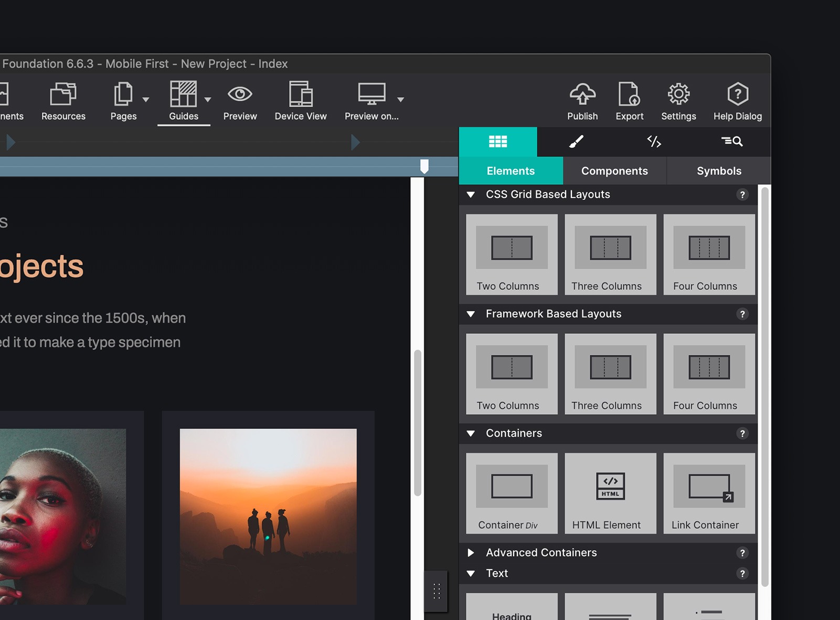Toggle Guides display
Screen dimensions: 840x620
click(x=183, y=95)
